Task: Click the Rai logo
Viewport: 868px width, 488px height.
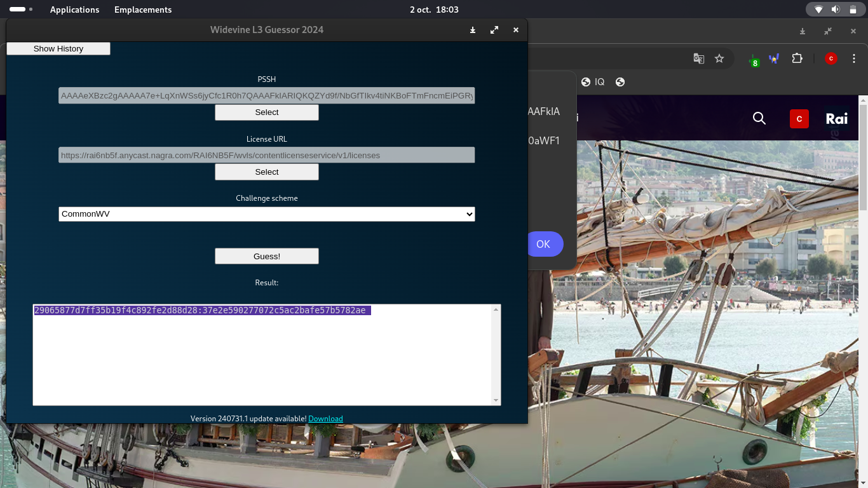Action: 836,119
